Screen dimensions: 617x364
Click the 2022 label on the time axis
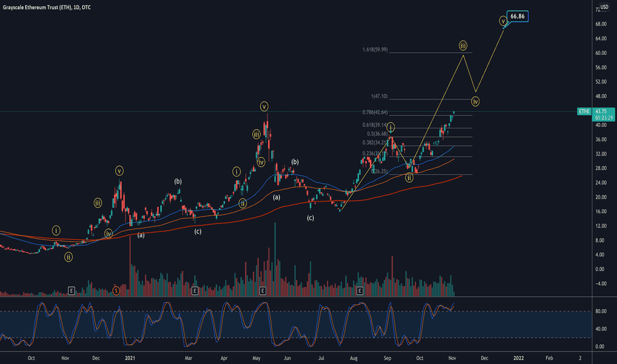[518, 358]
